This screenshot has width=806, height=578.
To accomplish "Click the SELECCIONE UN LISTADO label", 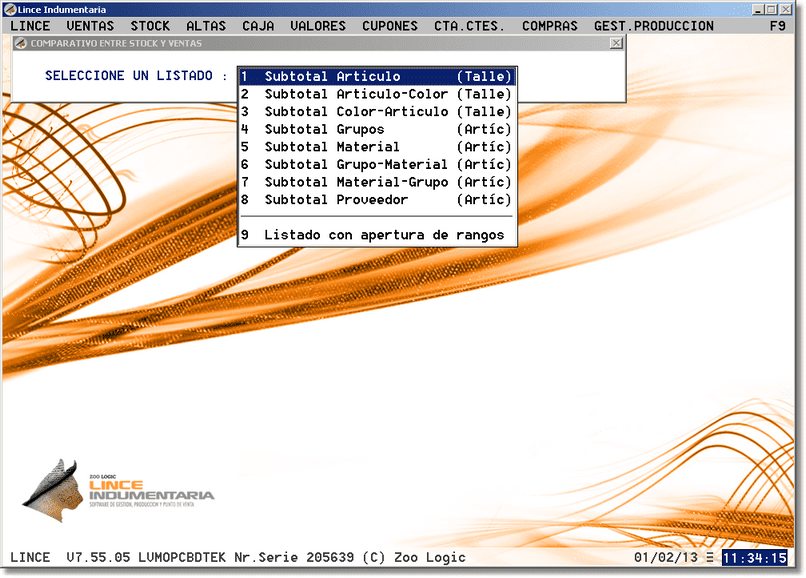I will [x=136, y=76].
